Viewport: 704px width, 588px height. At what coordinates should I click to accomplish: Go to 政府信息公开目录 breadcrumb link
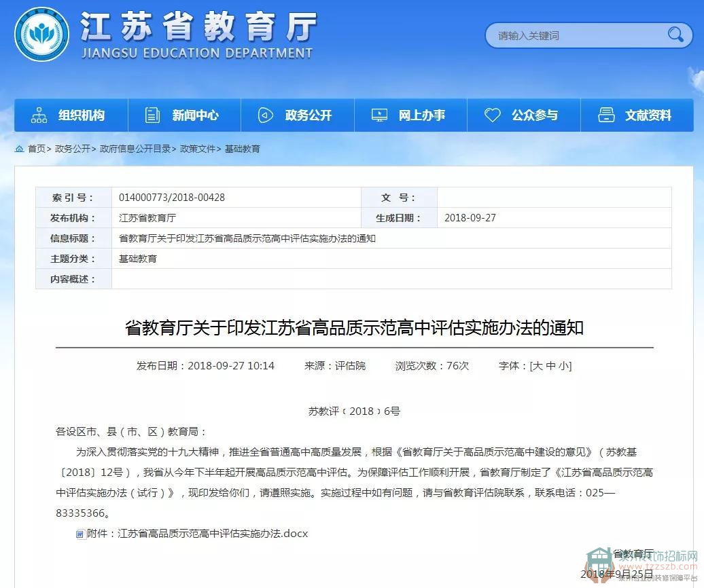tap(135, 149)
